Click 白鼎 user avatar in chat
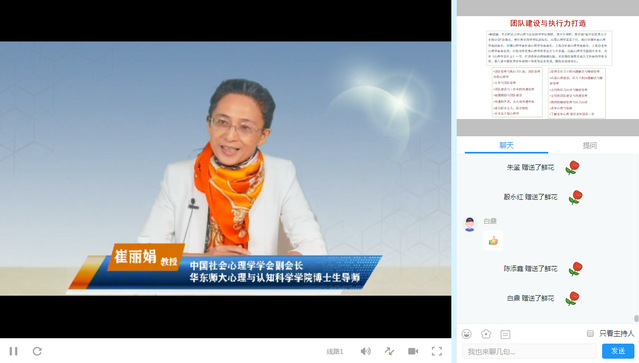Screen dimensions: 639x363 [x=469, y=224]
